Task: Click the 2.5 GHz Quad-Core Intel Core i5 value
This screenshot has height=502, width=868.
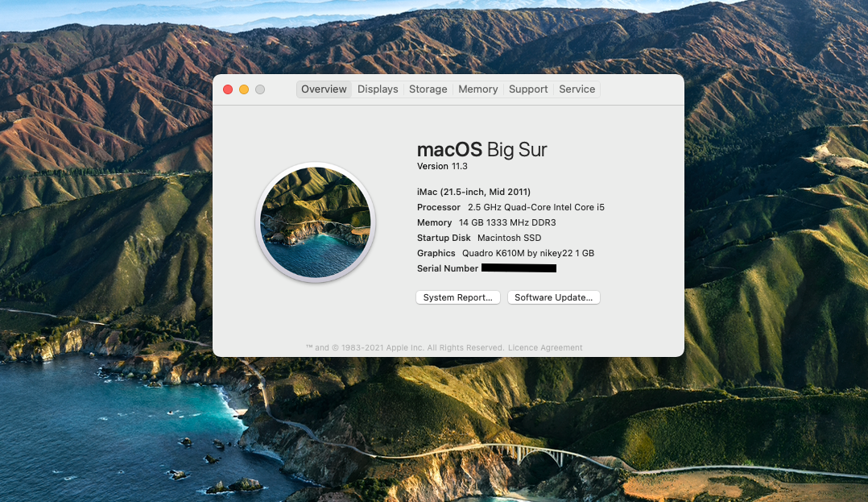Action: click(536, 207)
